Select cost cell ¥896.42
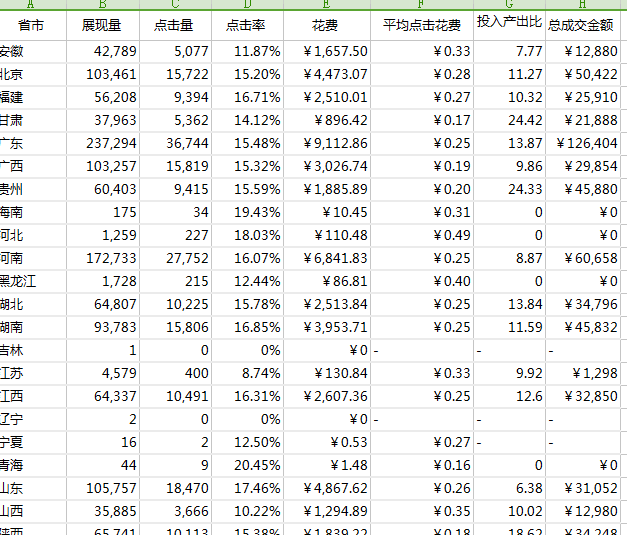 coord(327,120)
